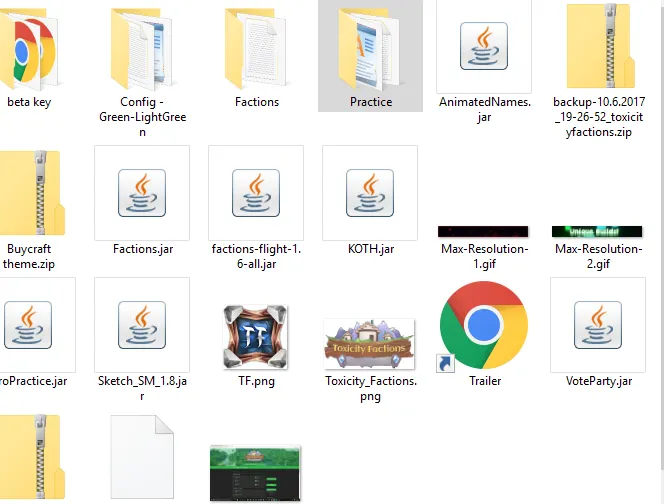This screenshot has height=504, width=664.
Task: Click the 'Max-Resolution-2.gif' file name
Action: pos(599,256)
